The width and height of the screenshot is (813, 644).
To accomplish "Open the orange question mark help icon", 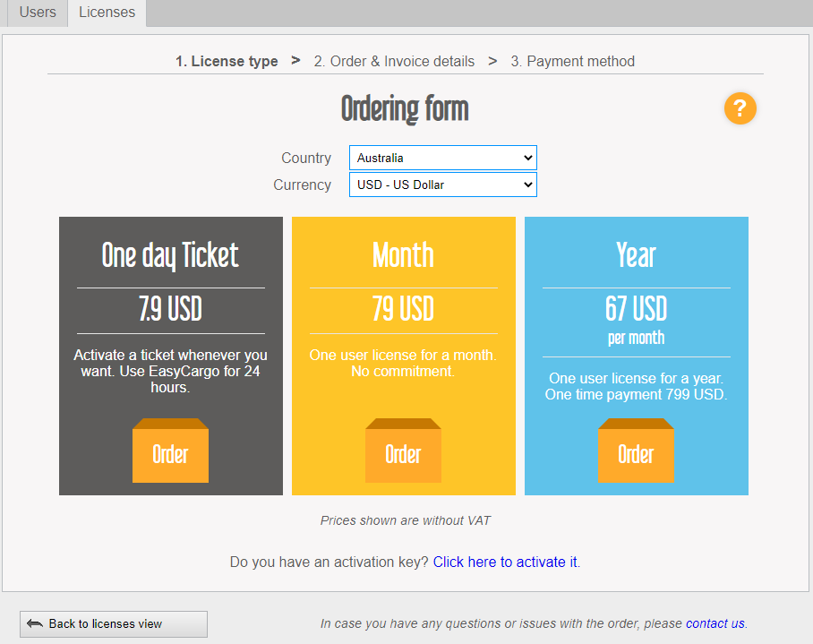I will pos(740,109).
